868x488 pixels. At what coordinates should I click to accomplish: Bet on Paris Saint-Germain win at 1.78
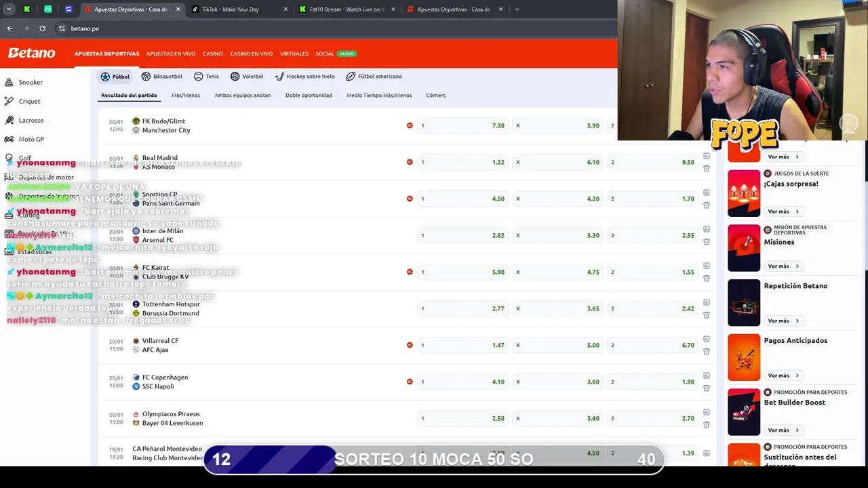(x=653, y=199)
